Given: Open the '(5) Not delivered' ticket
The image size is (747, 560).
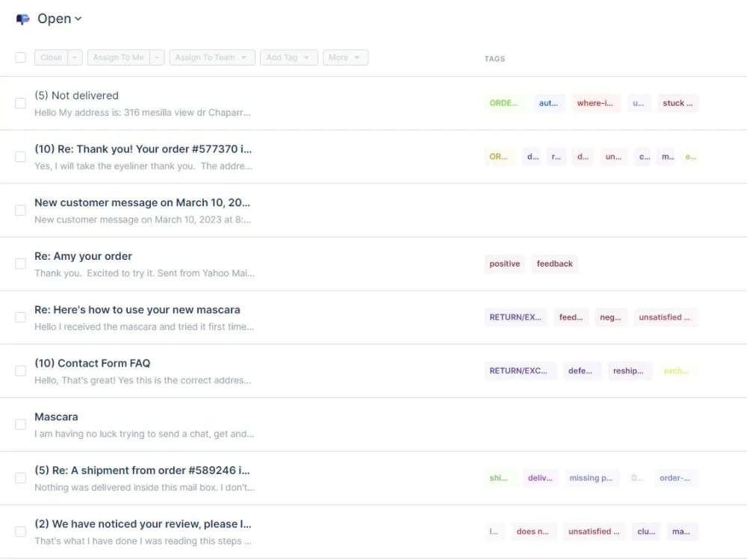Looking at the screenshot, I should pos(76,96).
